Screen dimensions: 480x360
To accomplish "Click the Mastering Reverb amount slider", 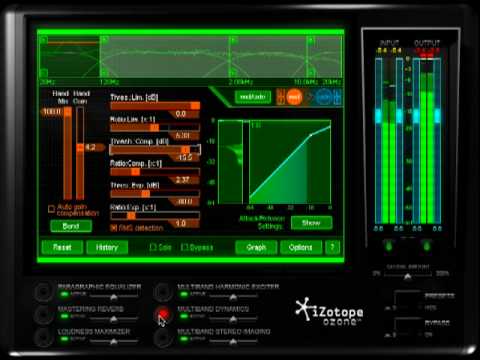I will click(x=114, y=318).
